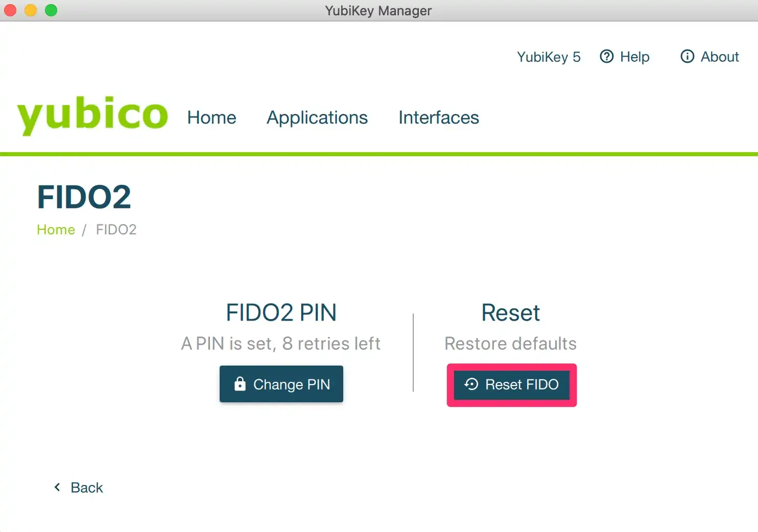Screen dimensions: 758x532
Task: Click the Help question mark icon
Action: [606, 57]
